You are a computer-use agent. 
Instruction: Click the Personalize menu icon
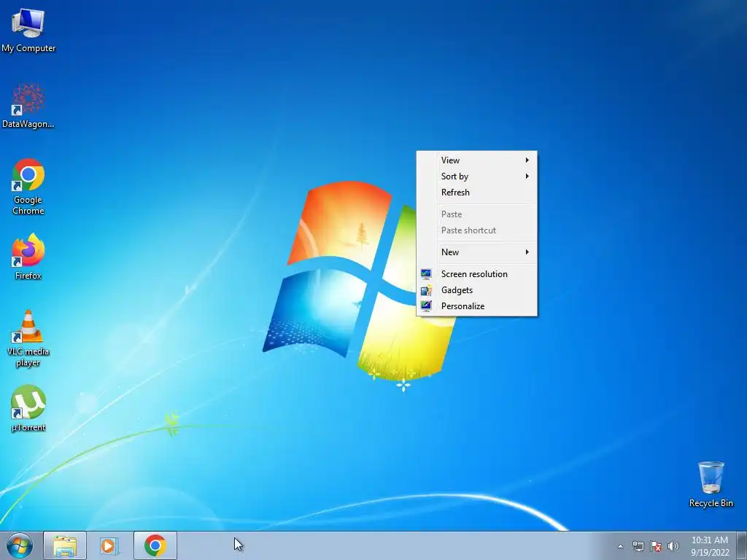pyautogui.click(x=426, y=306)
